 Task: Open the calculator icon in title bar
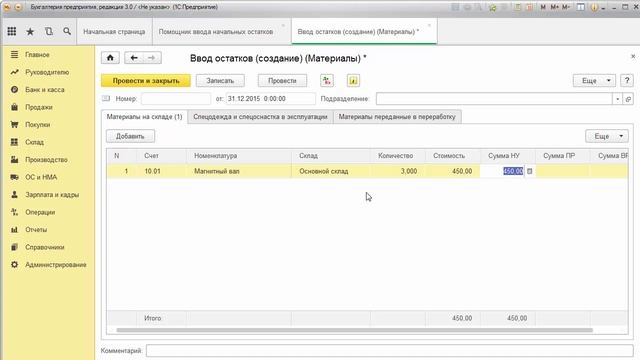(x=517, y=7)
